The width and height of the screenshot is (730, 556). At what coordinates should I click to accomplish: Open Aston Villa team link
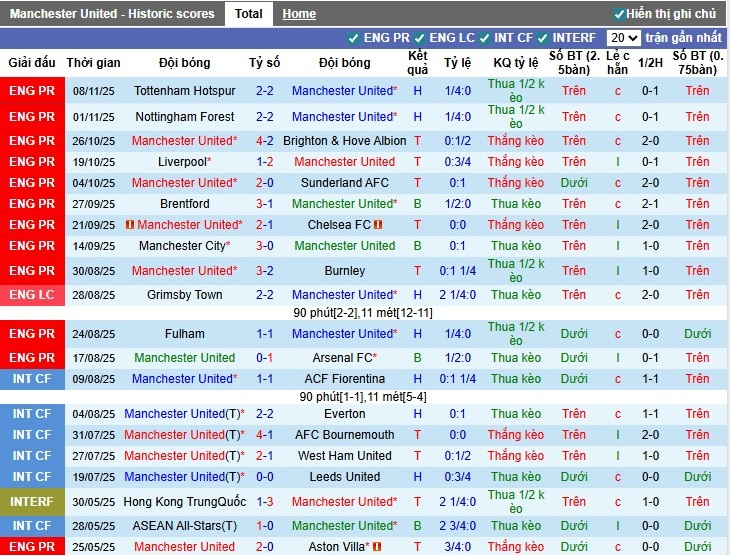tap(336, 547)
